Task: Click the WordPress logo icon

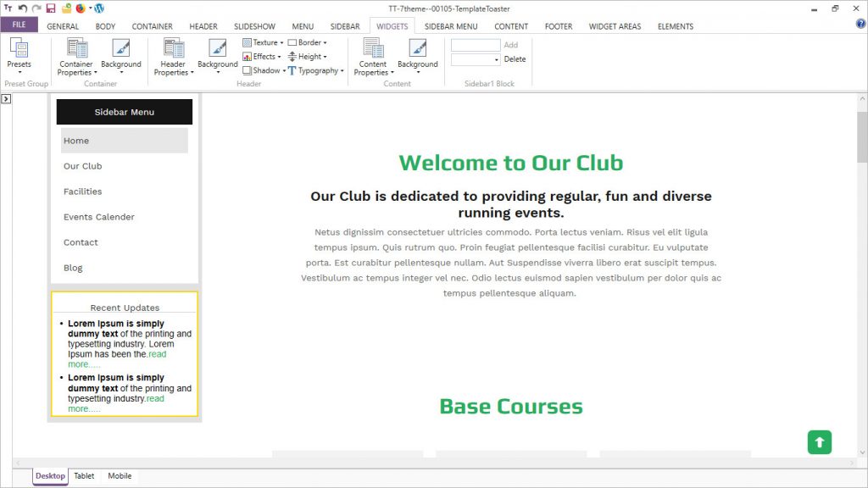Action: coord(100,8)
